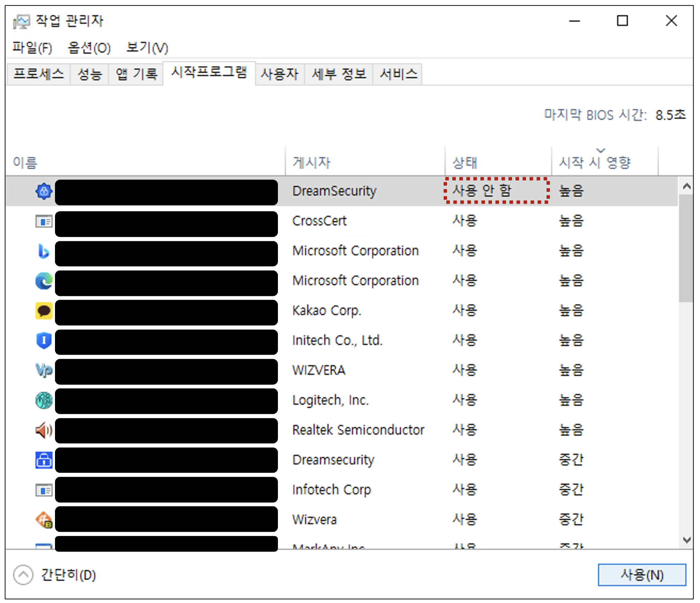Select the Infotech Corp entry
Screen dimensions: 700x603
click(x=331, y=490)
